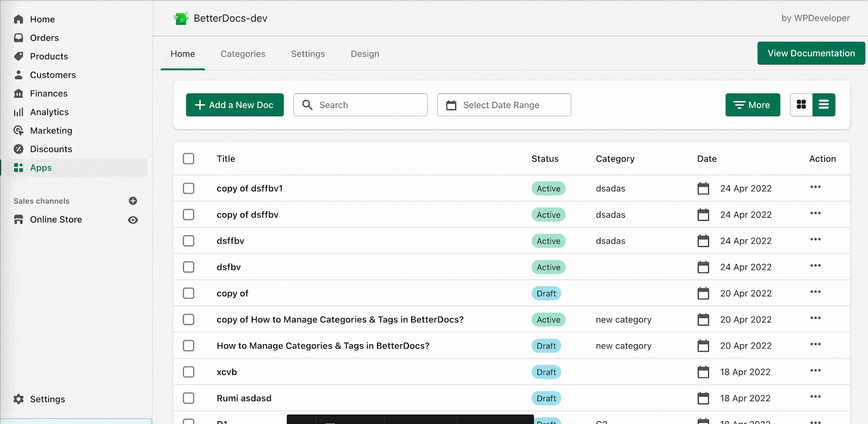Switch to the Categories tab
Viewport: 868px width, 424px height.
coord(243,54)
